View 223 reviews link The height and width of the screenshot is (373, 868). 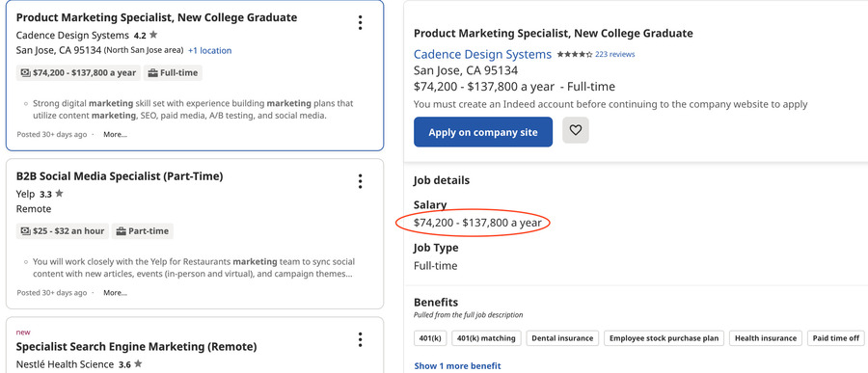click(615, 54)
